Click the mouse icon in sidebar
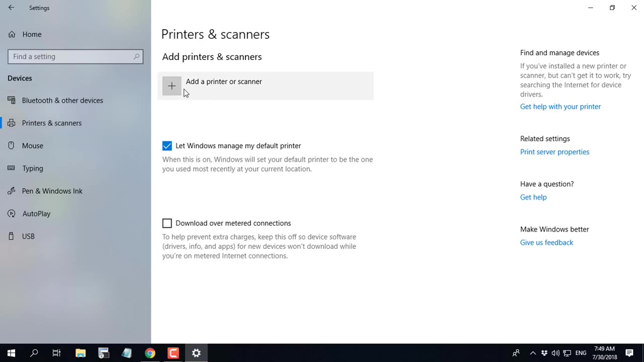The image size is (644, 362). tap(12, 145)
